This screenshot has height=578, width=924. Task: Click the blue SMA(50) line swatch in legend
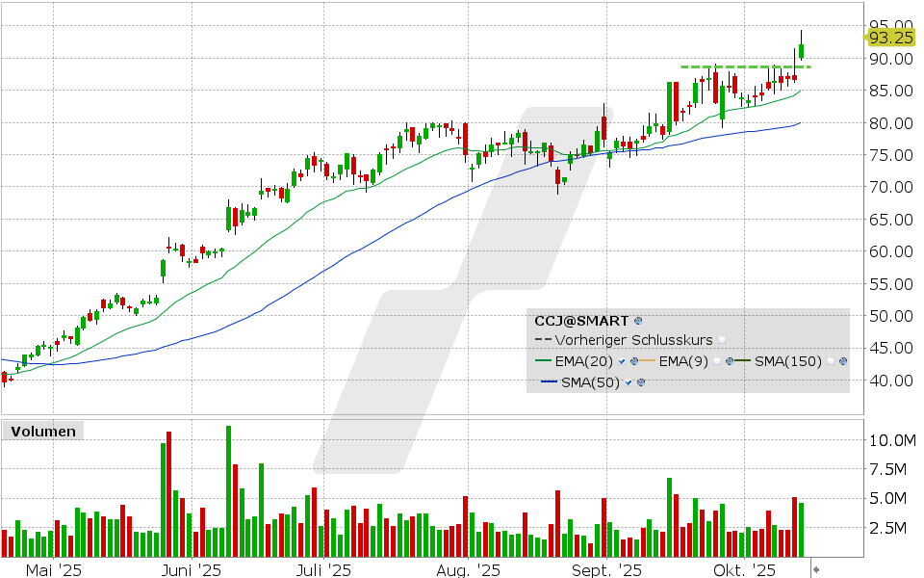click(x=550, y=382)
